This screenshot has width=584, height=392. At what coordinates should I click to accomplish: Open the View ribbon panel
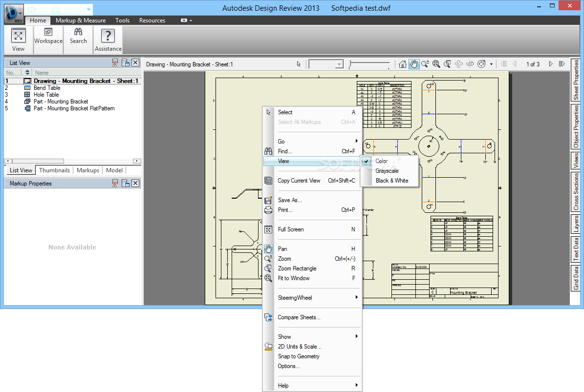[18, 40]
